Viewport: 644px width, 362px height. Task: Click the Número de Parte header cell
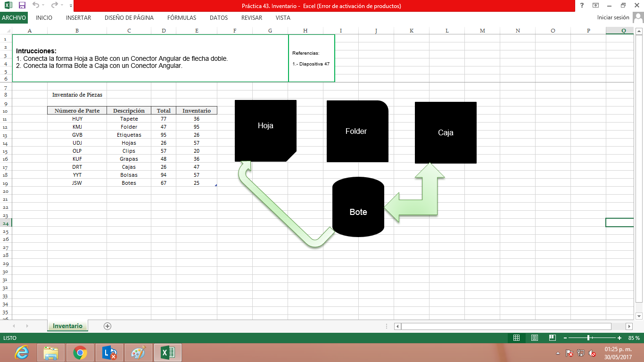click(x=77, y=111)
